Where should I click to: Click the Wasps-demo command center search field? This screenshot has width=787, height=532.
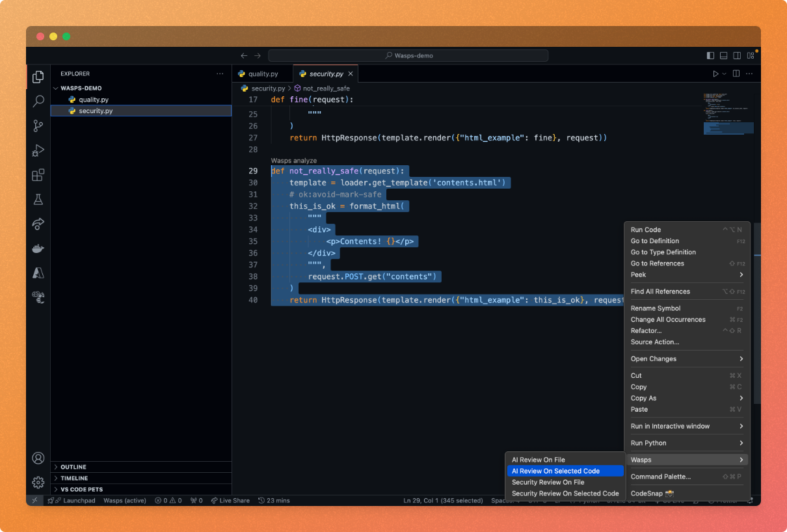point(408,56)
